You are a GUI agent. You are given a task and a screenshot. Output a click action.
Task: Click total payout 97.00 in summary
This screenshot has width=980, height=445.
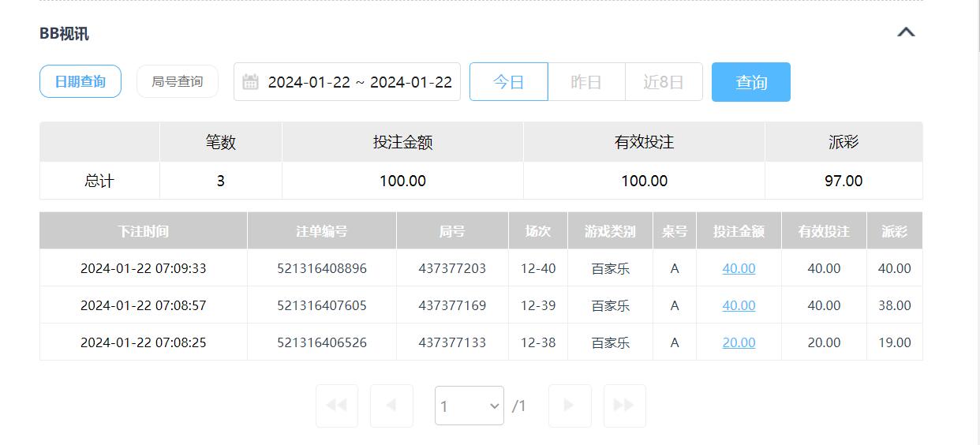843,181
